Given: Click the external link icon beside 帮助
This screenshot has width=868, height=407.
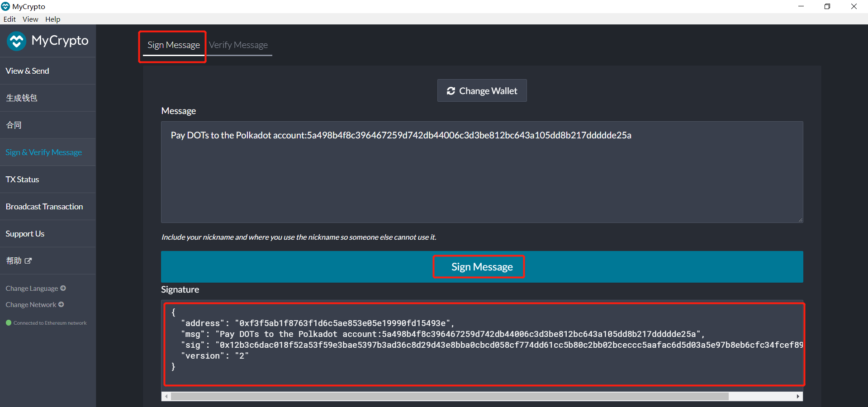Looking at the screenshot, I should tap(28, 261).
